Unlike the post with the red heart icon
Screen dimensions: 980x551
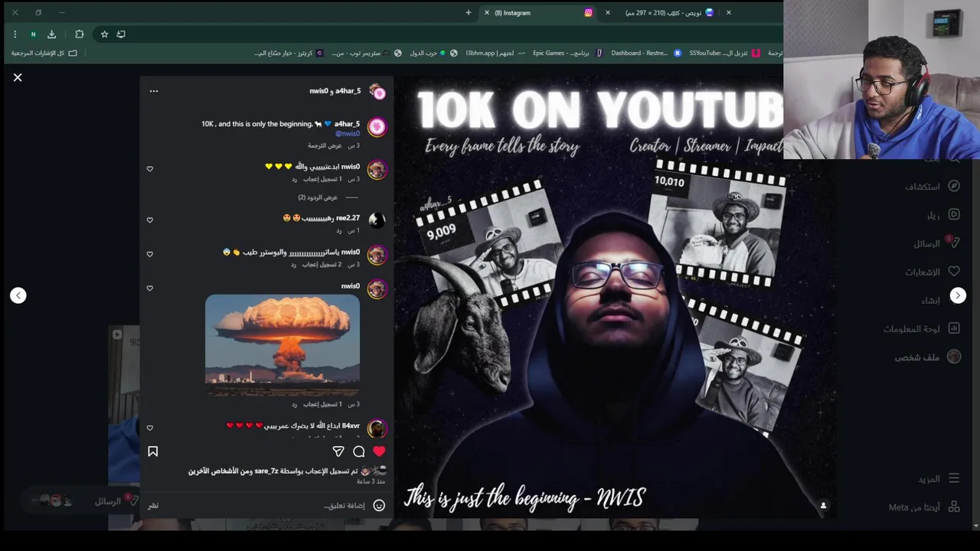(379, 452)
